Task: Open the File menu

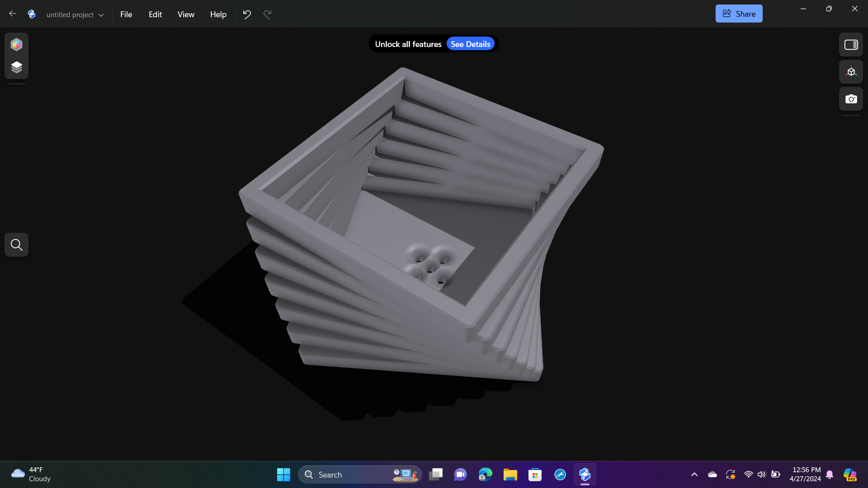Action: tap(126, 14)
